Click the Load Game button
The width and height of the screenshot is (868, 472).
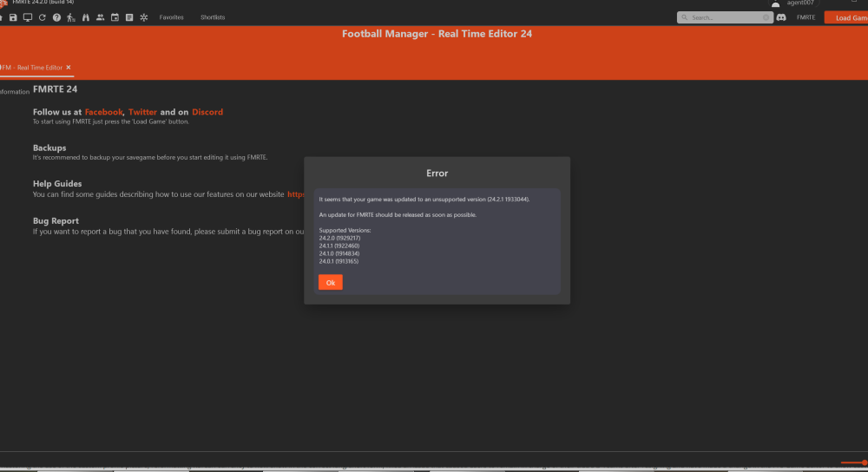click(x=847, y=17)
